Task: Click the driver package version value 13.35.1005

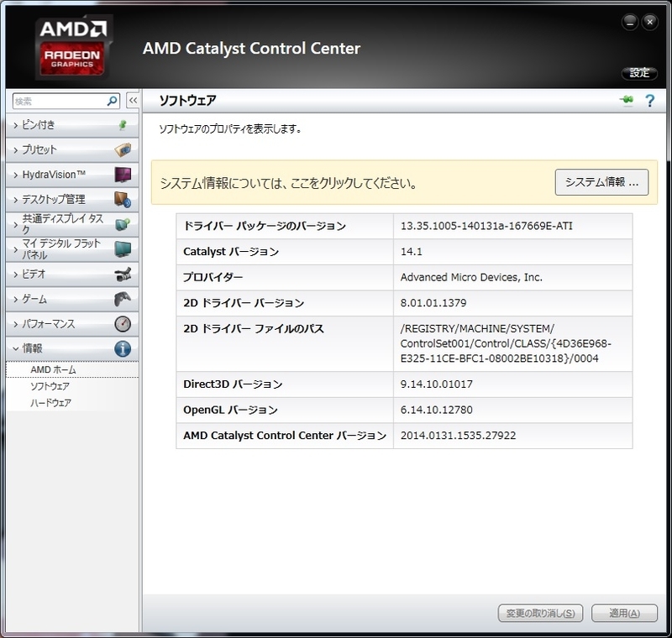Action: pyautogui.click(x=486, y=226)
